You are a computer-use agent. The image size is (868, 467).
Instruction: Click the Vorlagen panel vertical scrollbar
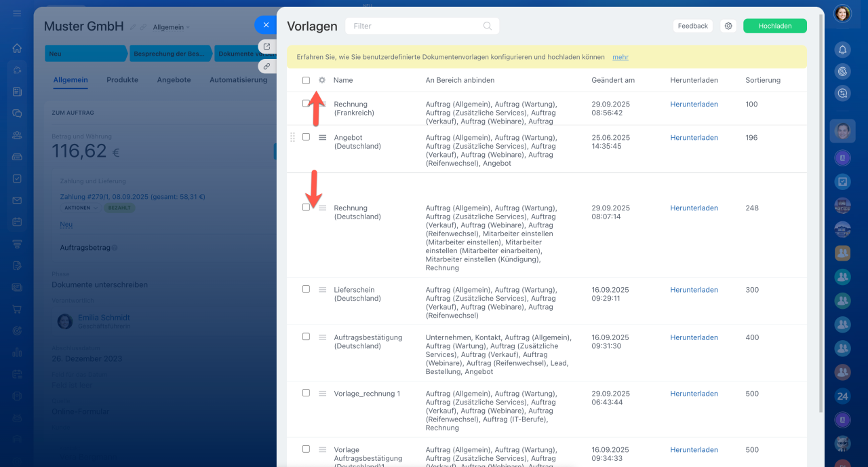821,214
